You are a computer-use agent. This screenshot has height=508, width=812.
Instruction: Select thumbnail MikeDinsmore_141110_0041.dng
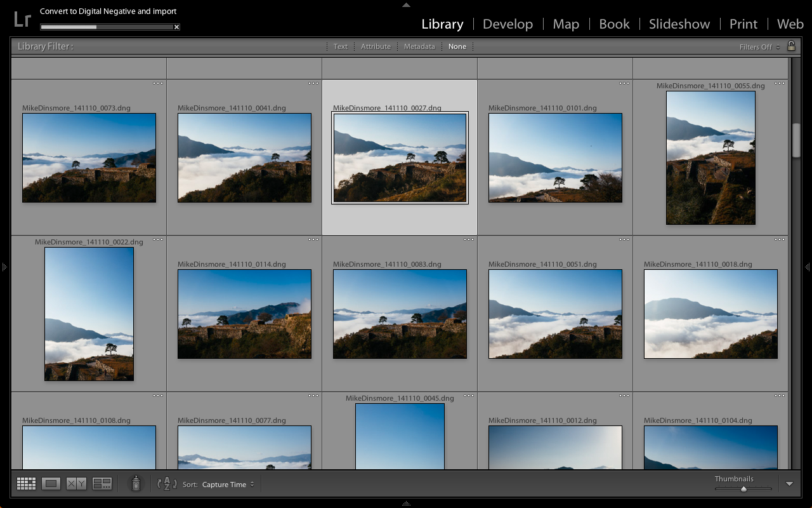tap(244, 158)
